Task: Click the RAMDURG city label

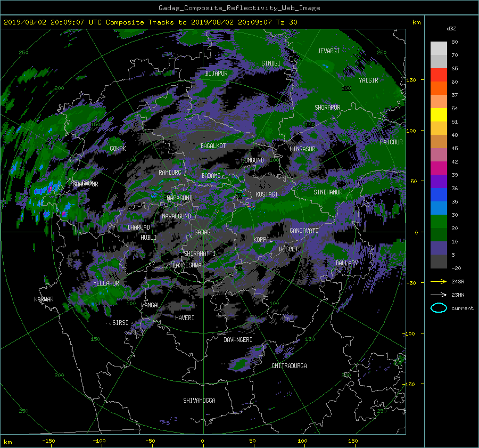Action: (x=170, y=173)
